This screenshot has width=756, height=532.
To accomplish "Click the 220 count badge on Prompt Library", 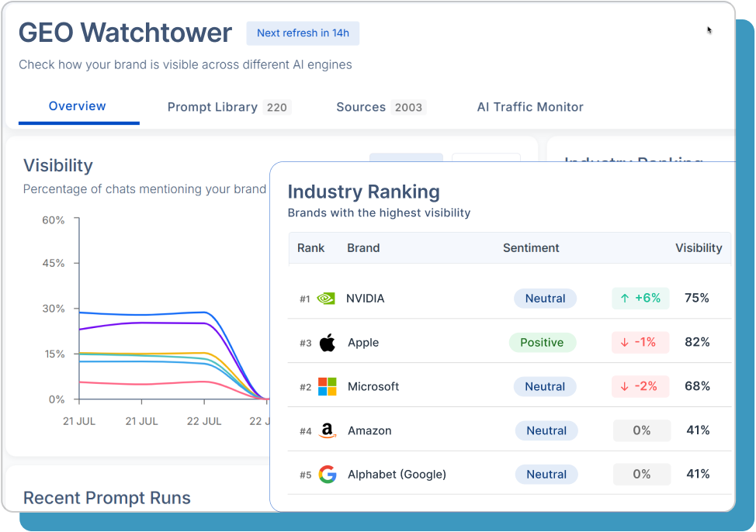I will (277, 107).
